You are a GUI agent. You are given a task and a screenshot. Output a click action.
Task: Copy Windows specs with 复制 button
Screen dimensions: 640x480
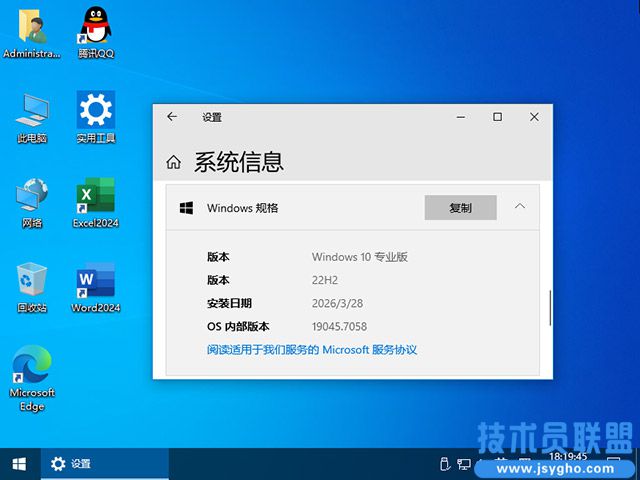point(460,207)
